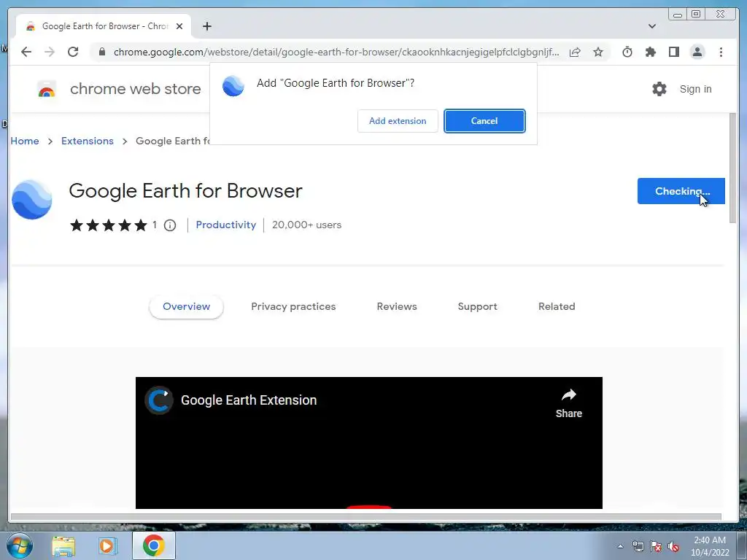Open the Related tab

[557, 307]
